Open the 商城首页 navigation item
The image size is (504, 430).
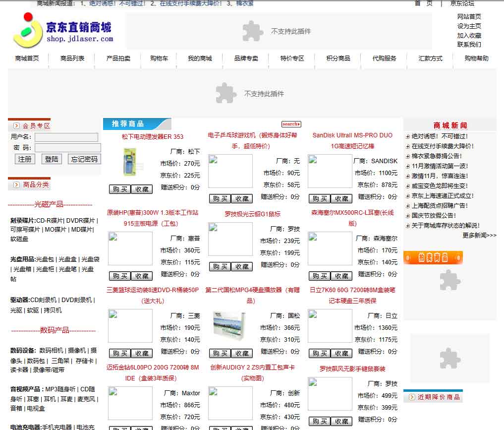click(27, 59)
